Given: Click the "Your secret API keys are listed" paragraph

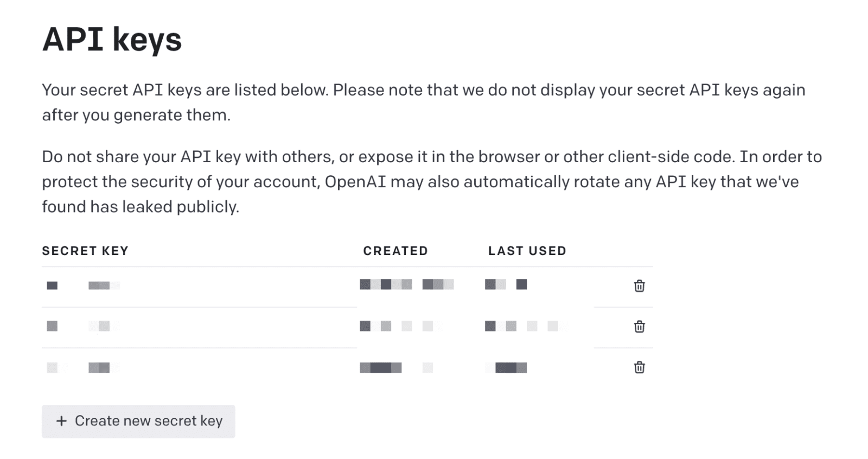Looking at the screenshot, I should click(423, 102).
